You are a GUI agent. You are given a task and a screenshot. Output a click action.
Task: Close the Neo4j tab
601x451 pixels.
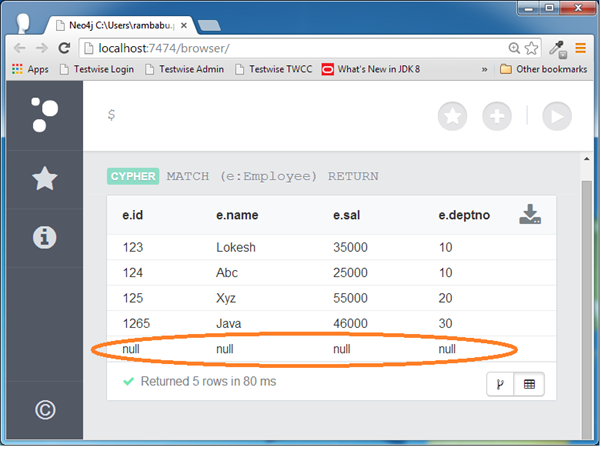click(184, 26)
